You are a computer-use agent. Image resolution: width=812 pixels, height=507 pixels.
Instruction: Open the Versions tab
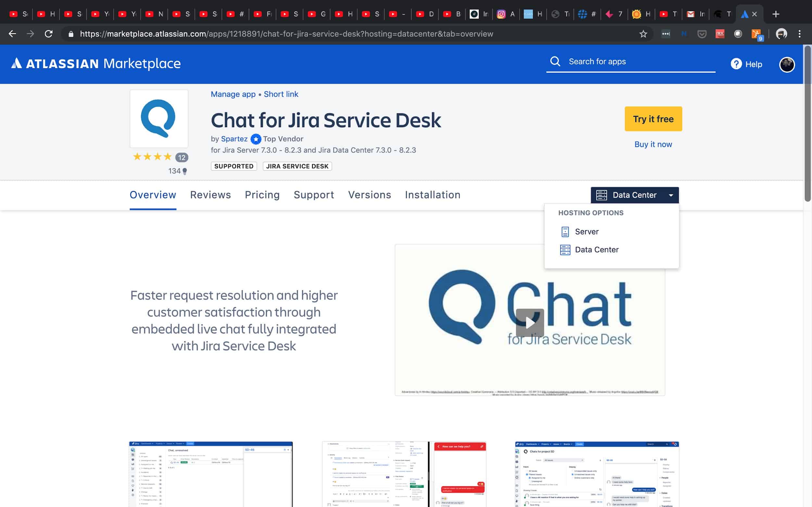click(x=369, y=195)
